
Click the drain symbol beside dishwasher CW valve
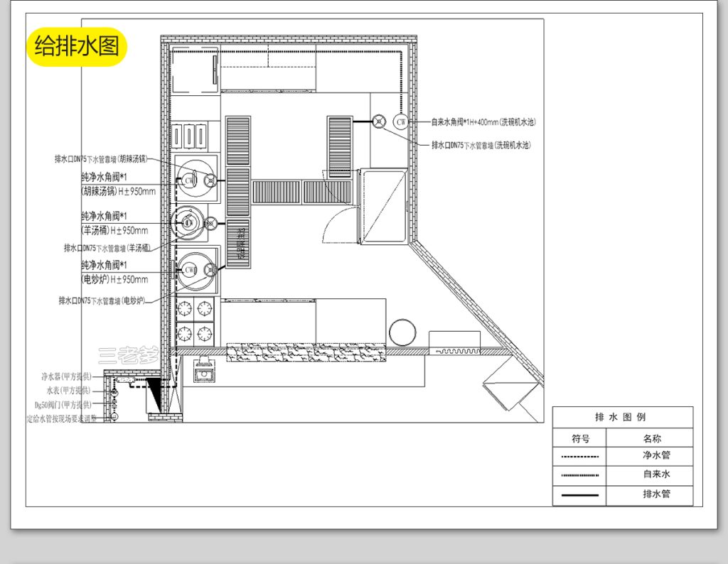click(380, 121)
